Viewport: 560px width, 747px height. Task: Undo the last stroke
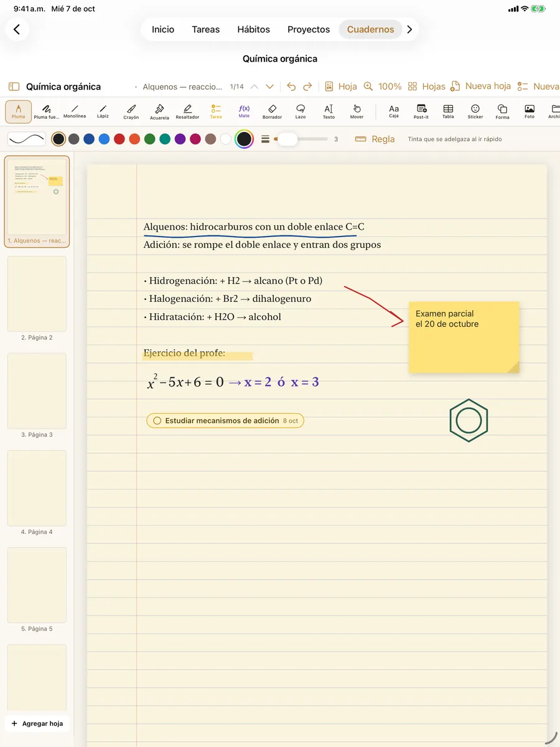291,87
